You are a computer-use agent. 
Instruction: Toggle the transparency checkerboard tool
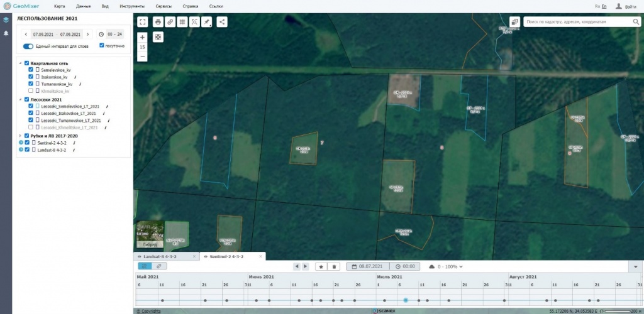158,37
